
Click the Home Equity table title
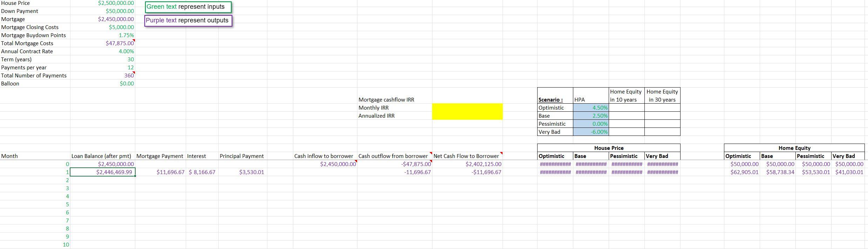pos(794,148)
